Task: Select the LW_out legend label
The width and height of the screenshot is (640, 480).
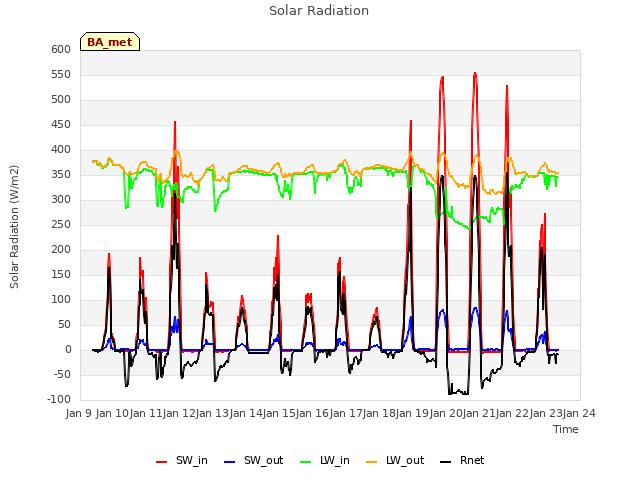Action: click(405, 460)
